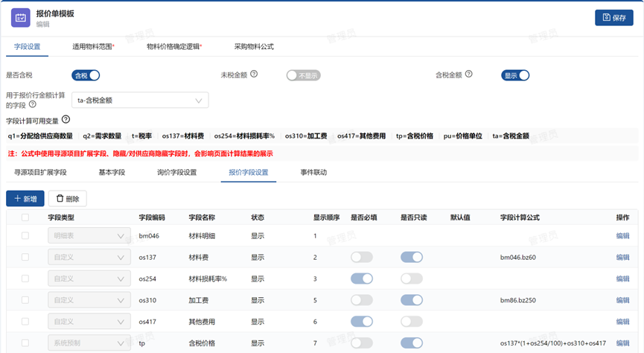Open field type dropdown in os417 row
Viewport: 644px width, 353px height.
pyautogui.click(x=89, y=322)
